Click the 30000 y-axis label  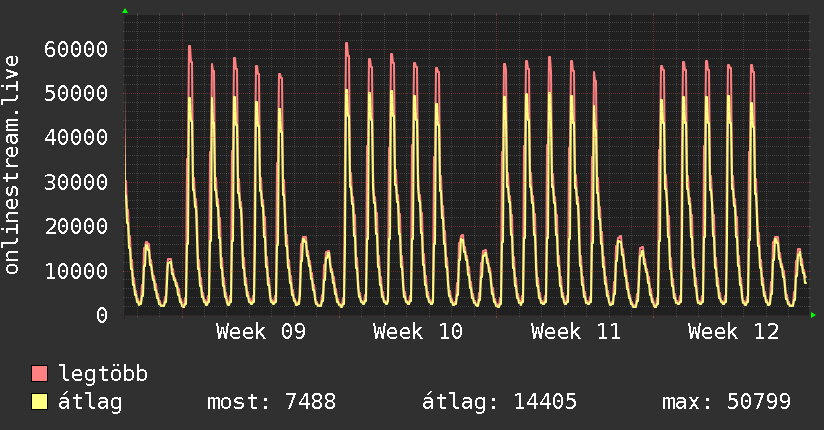76,182
